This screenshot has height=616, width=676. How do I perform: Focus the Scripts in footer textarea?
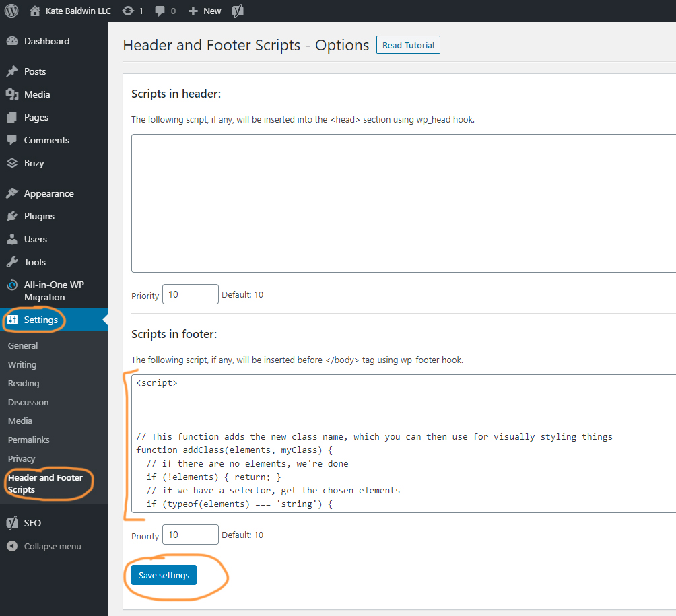(x=403, y=444)
